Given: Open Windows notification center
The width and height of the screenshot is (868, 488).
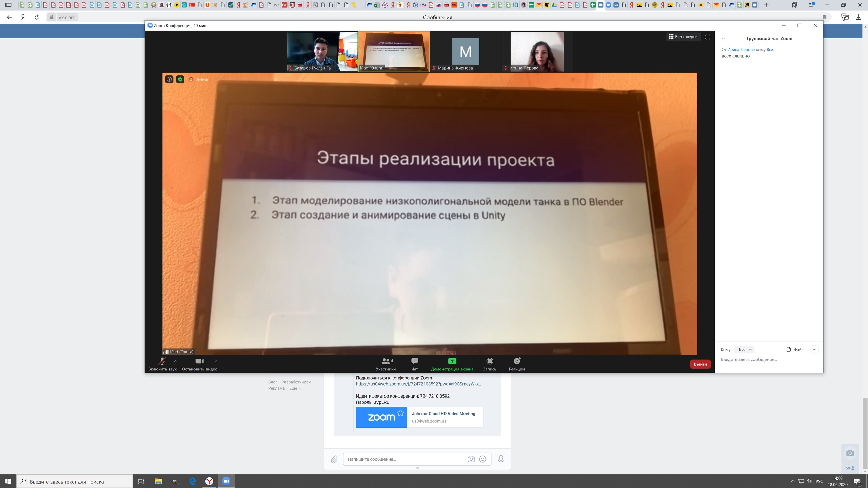Looking at the screenshot, I should tap(857, 481).
